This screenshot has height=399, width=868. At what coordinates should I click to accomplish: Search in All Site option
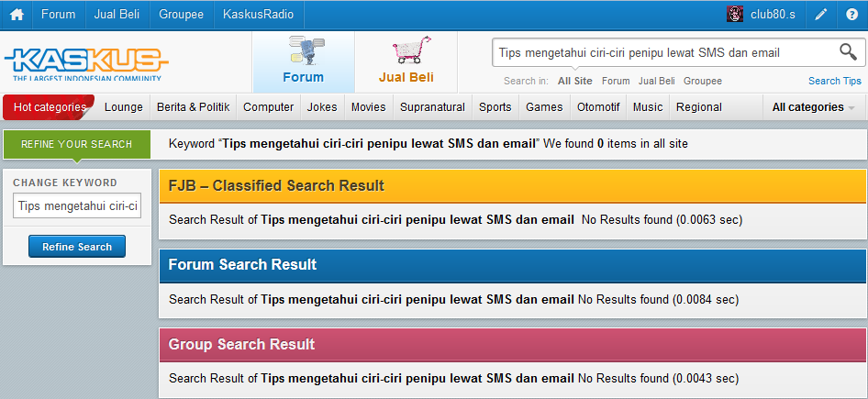coord(574,81)
